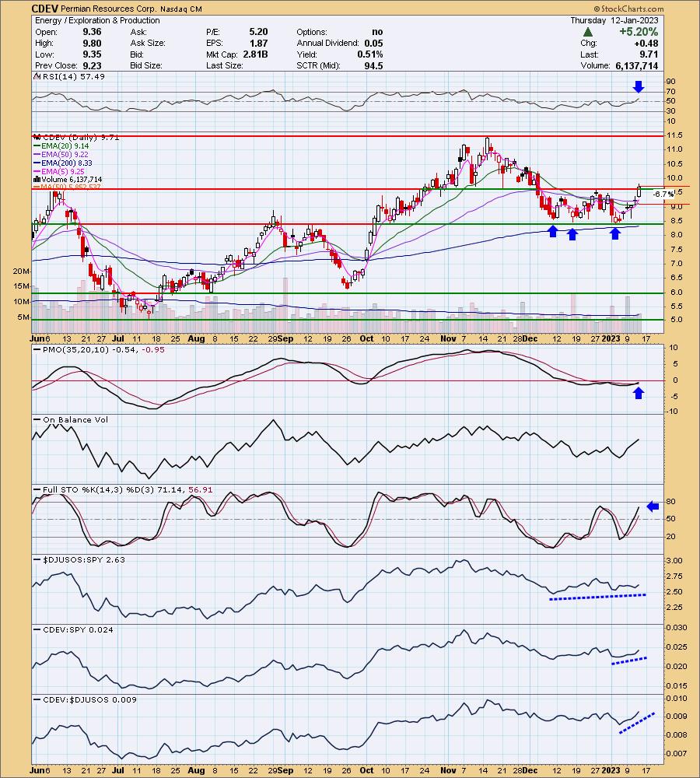The image size is (700, 778).
Task: Click the header Volume value 6,137,714
Action: tap(636, 65)
